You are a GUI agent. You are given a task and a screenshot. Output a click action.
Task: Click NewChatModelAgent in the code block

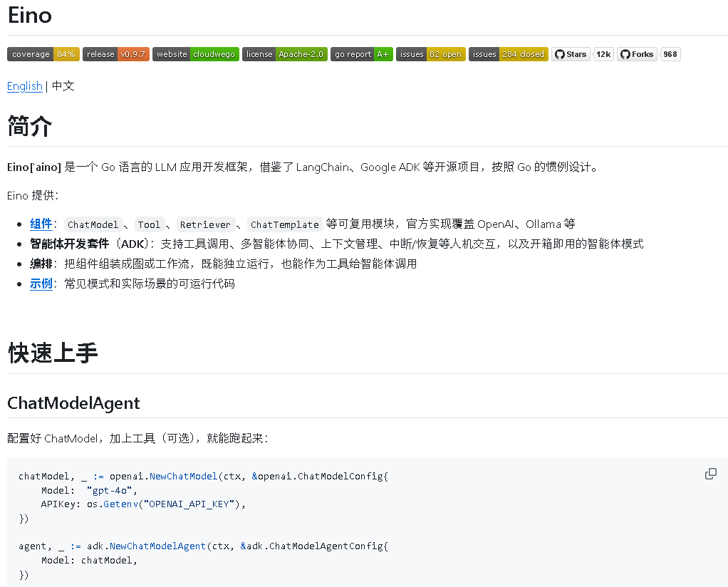click(157, 546)
